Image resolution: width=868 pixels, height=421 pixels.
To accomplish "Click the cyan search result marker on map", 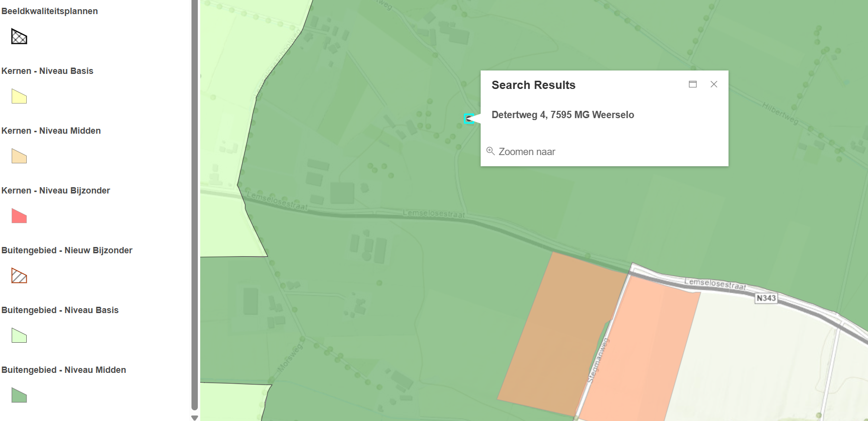I will click(x=469, y=119).
